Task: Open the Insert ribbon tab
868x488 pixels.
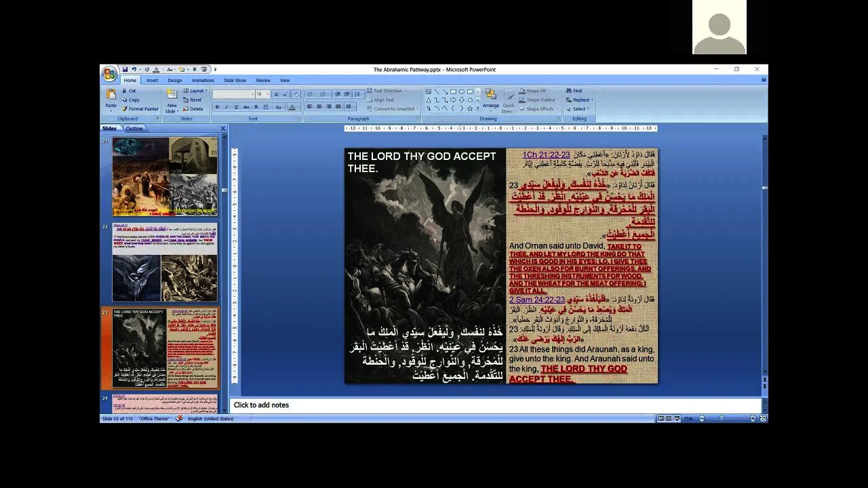Action: (x=152, y=80)
